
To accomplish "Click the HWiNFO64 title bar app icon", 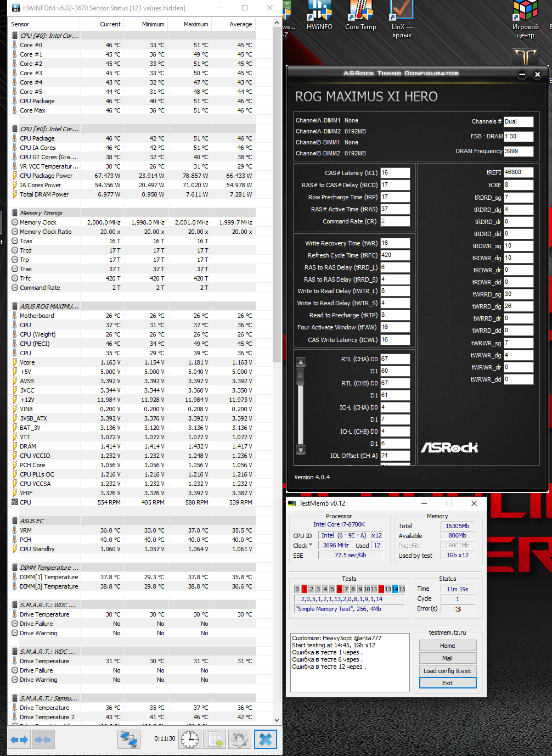I will pyautogui.click(x=16, y=8).
